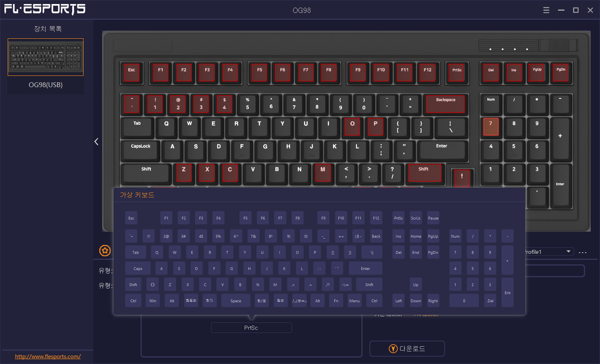Choose Pause key in virtual keyboard
The width and height of the screenshot is (600, 364).
click(433, 218)
